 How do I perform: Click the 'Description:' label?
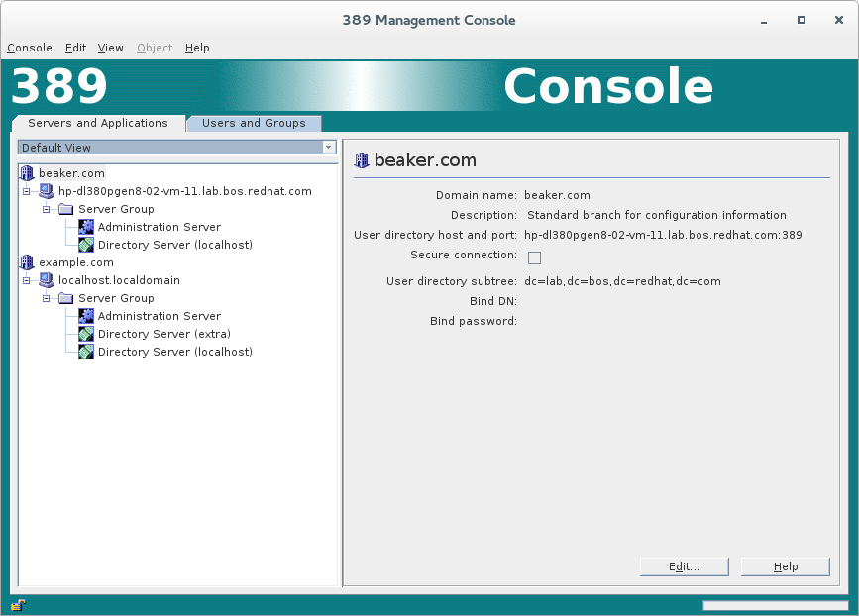(483, 215)
